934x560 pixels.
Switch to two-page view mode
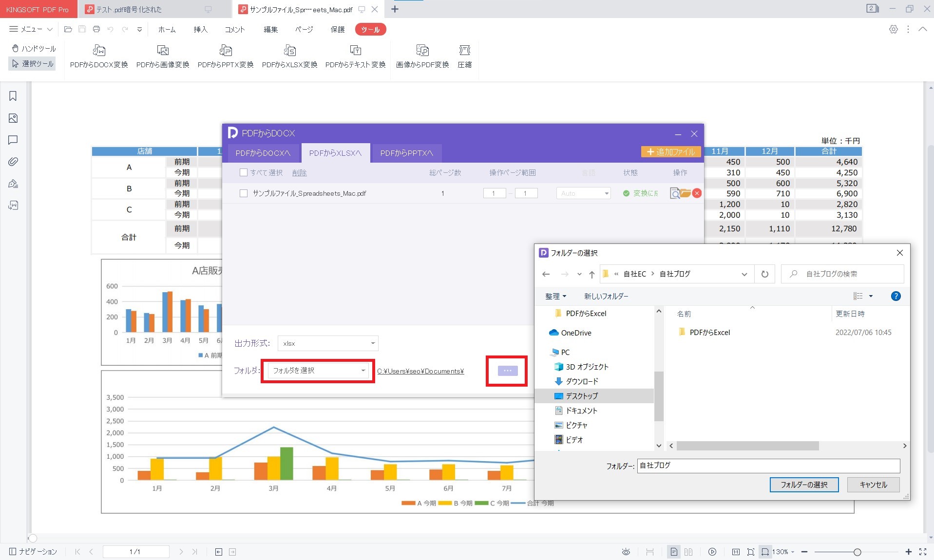coord(688,552)
